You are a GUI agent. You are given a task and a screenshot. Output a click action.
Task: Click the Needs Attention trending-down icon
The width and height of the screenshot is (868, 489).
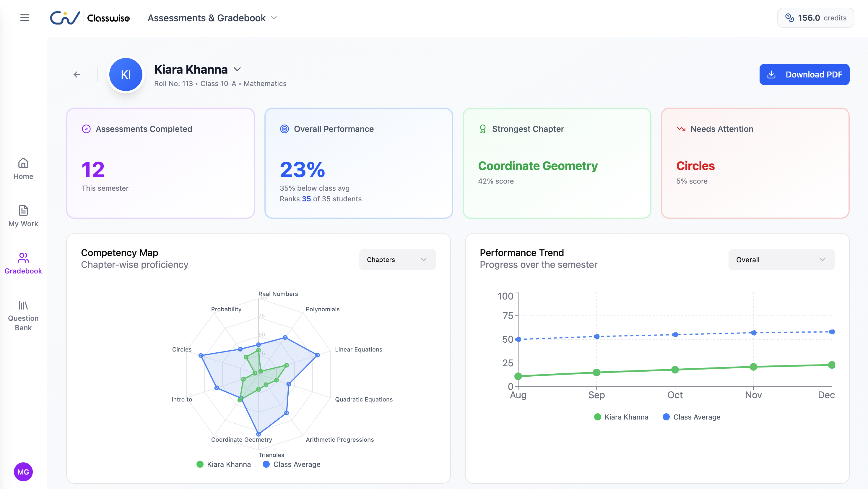681,129
